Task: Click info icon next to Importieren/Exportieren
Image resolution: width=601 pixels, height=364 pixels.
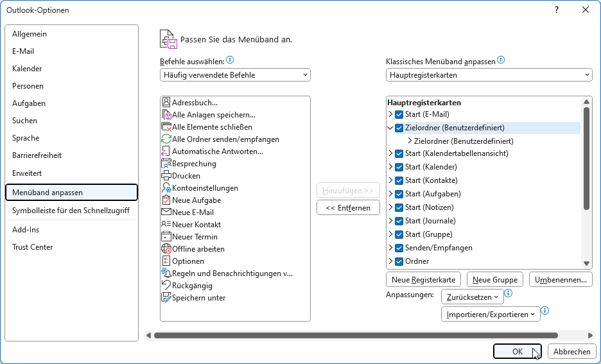Action: 544,310
